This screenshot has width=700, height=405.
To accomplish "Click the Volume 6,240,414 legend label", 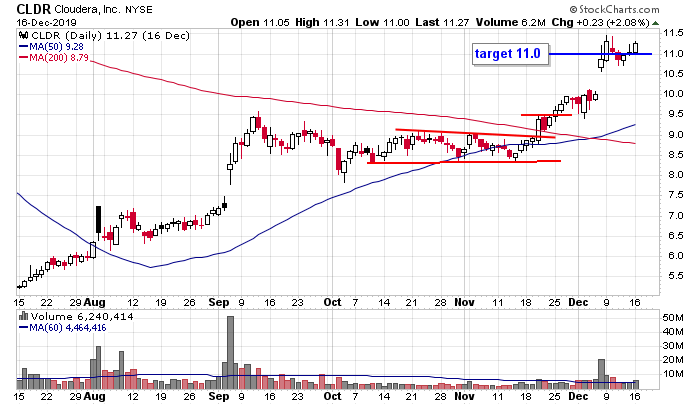I will pyautogui.click(x=82, y=317).
